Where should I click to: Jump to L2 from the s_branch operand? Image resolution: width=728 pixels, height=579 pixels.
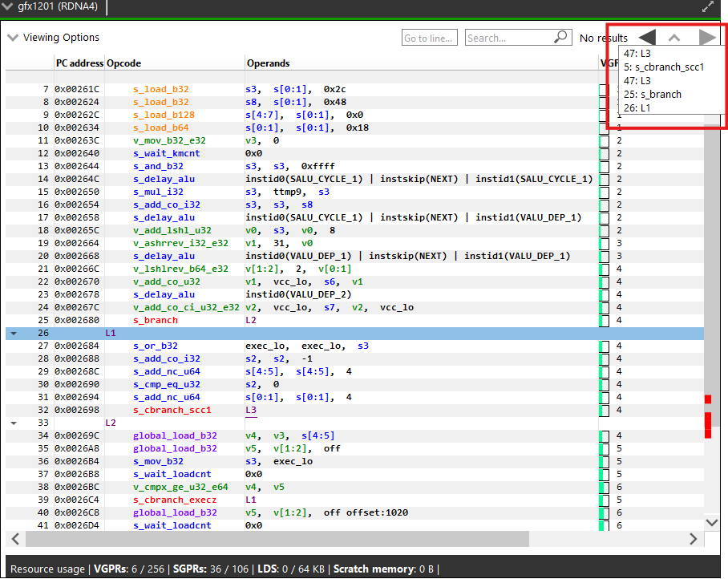pyautogui.click(x=251, y=320)
